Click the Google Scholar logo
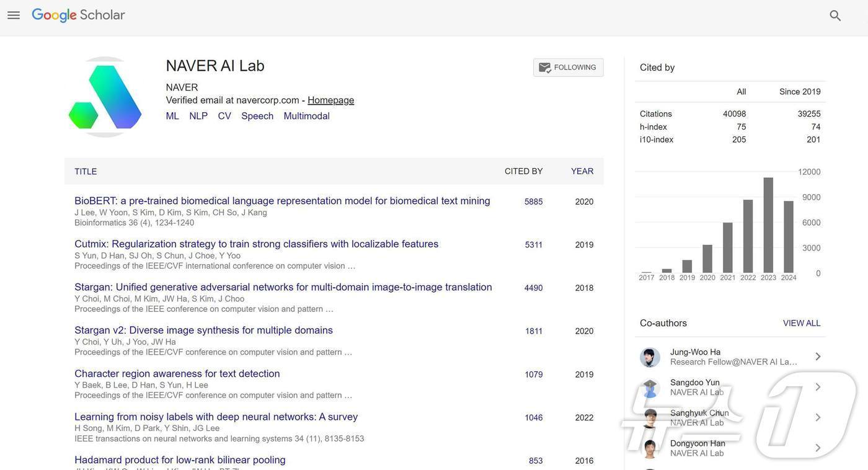 (x=78, y=16)
